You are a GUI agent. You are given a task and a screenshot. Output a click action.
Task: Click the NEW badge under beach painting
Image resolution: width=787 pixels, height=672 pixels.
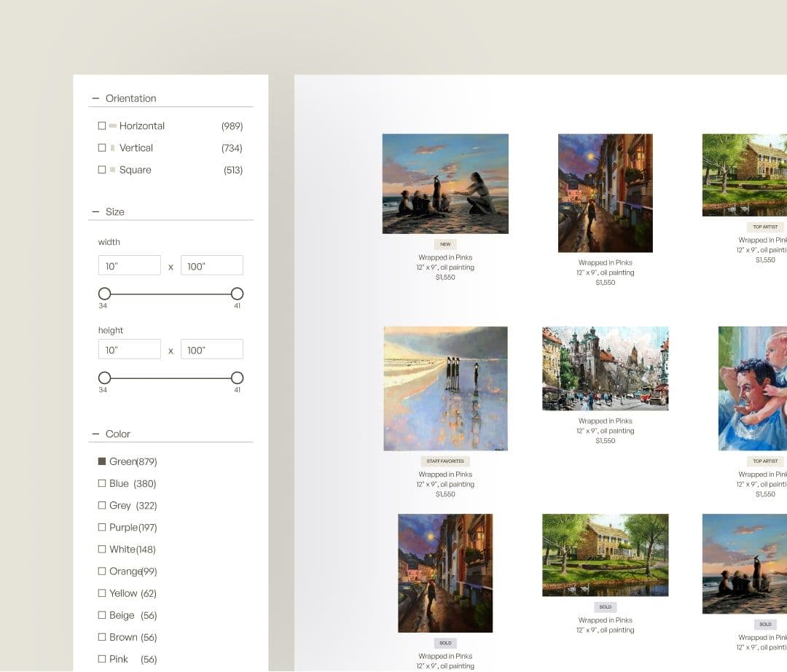(445, 245)
